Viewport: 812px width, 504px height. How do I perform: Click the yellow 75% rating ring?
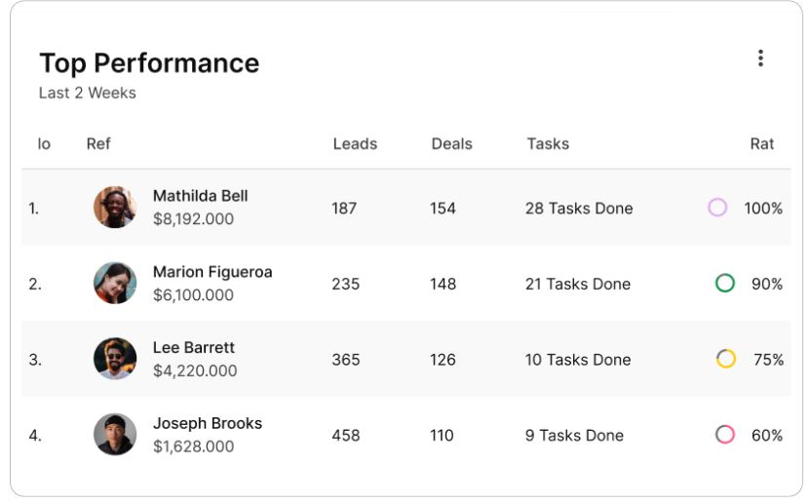click(x=725, y=359)
